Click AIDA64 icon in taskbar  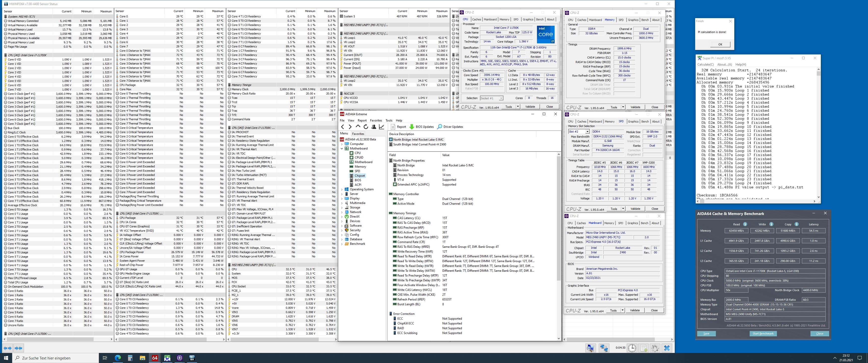[155, 358]
